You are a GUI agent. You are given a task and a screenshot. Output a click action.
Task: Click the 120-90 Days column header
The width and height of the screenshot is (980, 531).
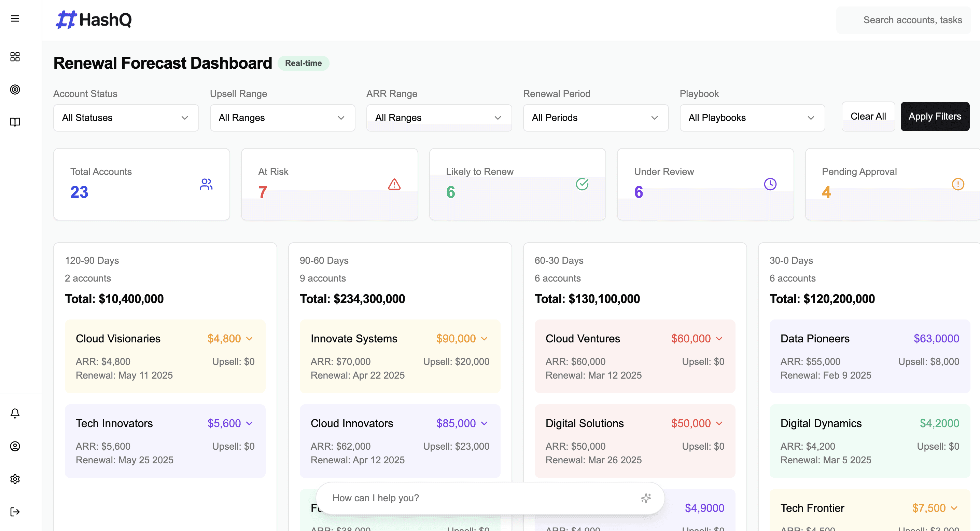92,260
